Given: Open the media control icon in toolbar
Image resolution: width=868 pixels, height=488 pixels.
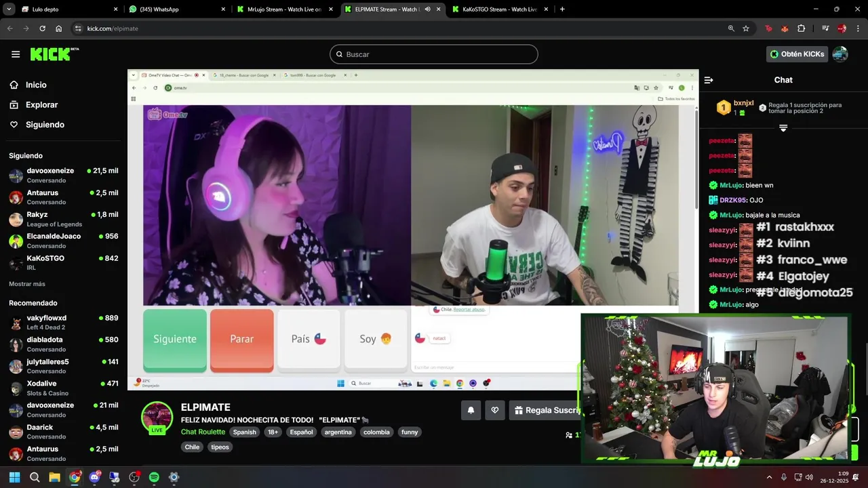Looking at the screenshot, I should tap(825, 28).
